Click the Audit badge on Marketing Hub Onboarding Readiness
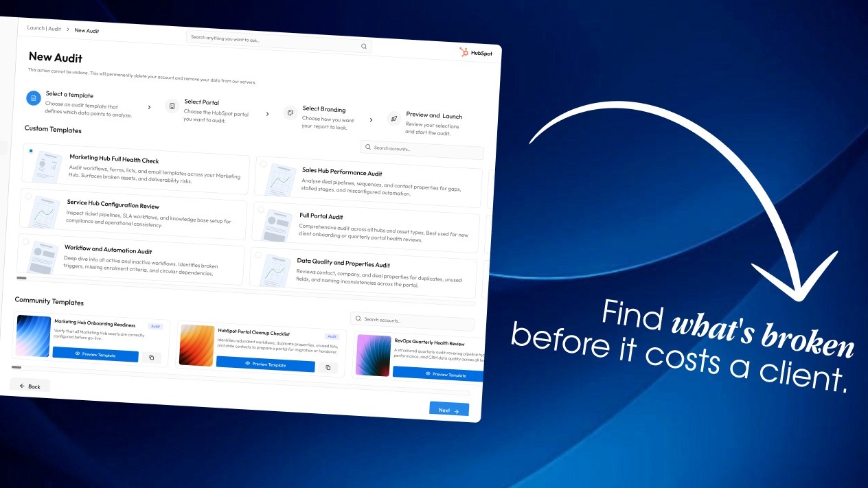 coord(155,327)
